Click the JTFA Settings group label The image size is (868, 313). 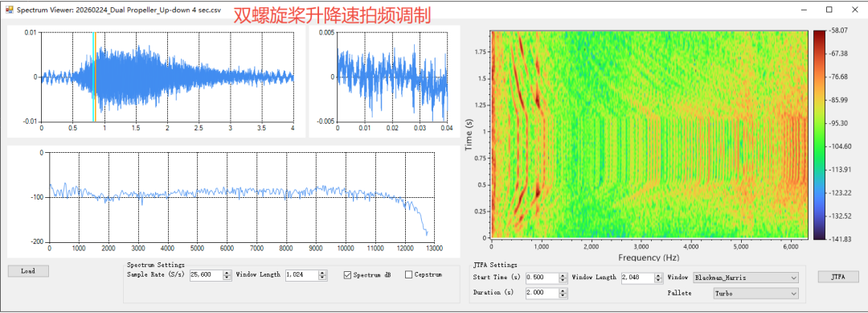pos(495,265)
